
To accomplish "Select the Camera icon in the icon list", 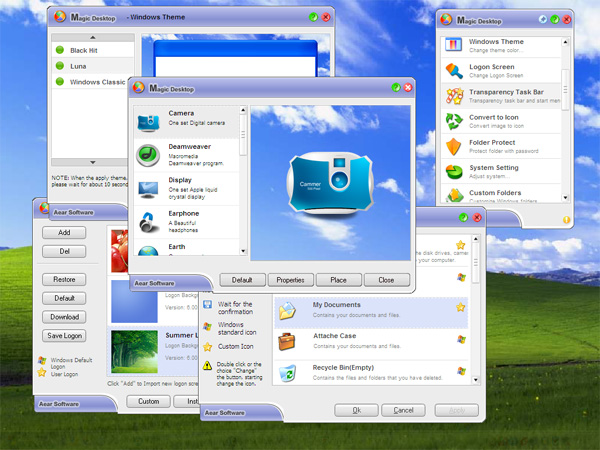I will 148,122.
